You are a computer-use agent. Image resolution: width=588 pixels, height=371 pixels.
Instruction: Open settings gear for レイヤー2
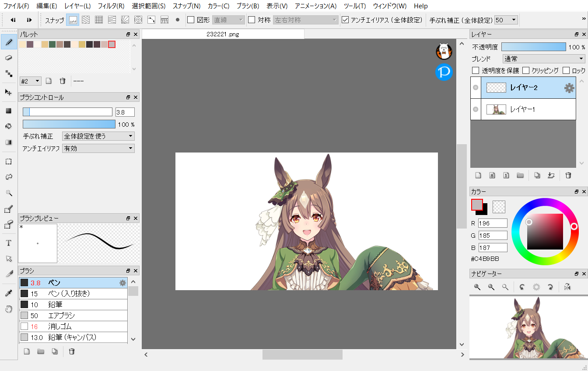[x=569, y=88]
